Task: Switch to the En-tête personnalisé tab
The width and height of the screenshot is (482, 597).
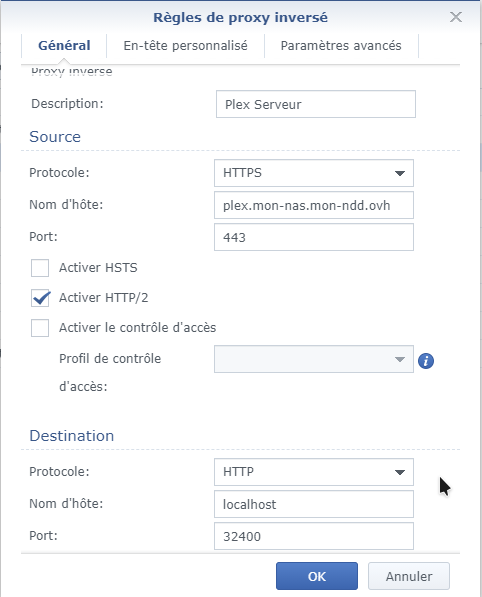Action: (185, 46)
